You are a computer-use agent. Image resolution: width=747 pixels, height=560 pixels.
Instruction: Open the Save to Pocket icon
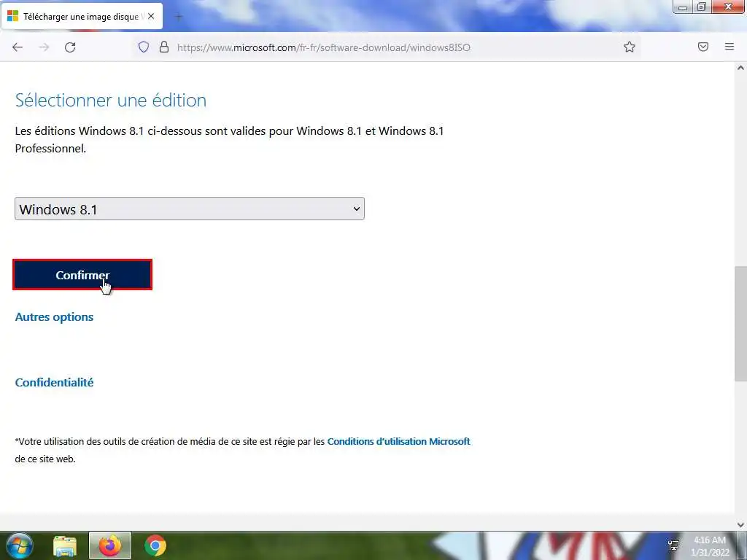(x=703, y=47)
